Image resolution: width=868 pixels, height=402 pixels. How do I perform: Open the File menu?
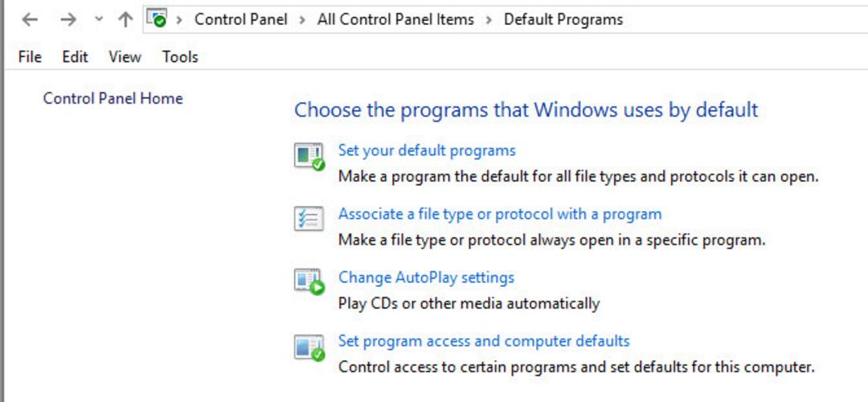point(30,57)
